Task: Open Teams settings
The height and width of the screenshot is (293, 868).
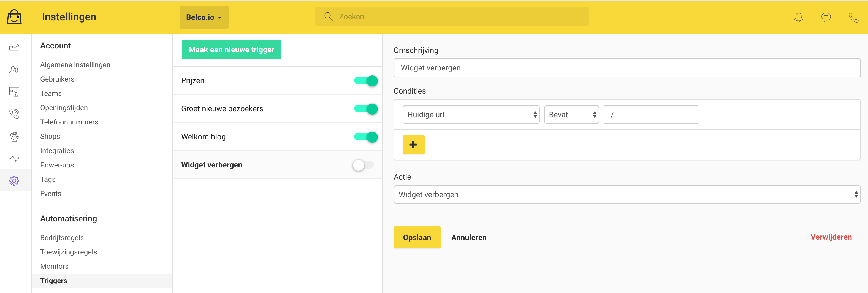Action: 51,93
